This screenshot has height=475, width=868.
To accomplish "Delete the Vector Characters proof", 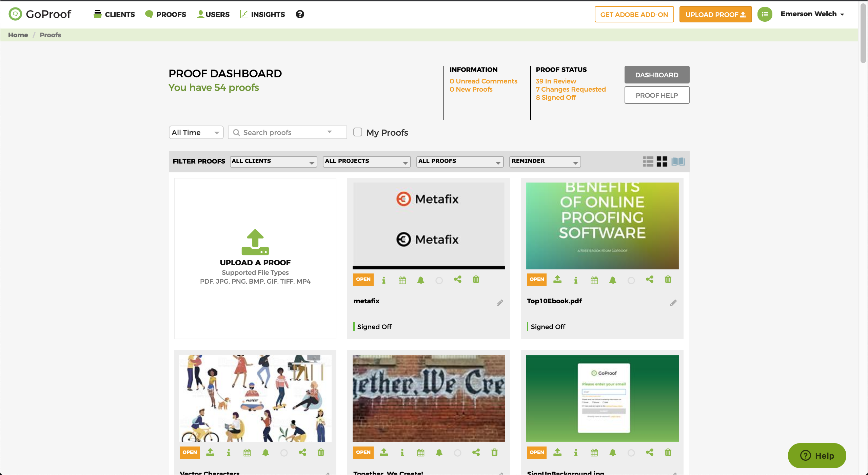I will [x=321, y=452].
